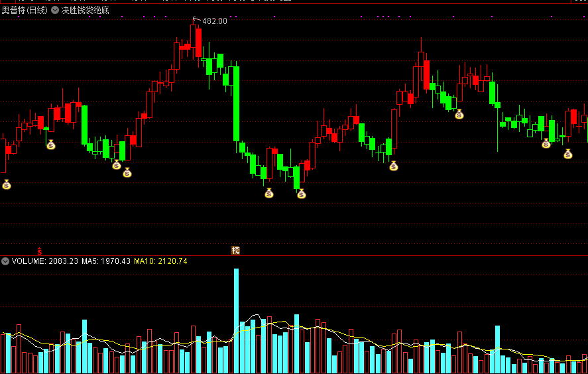
Task: Click the 奥普特(日线) chart title
Action: [x=25, y=10]
